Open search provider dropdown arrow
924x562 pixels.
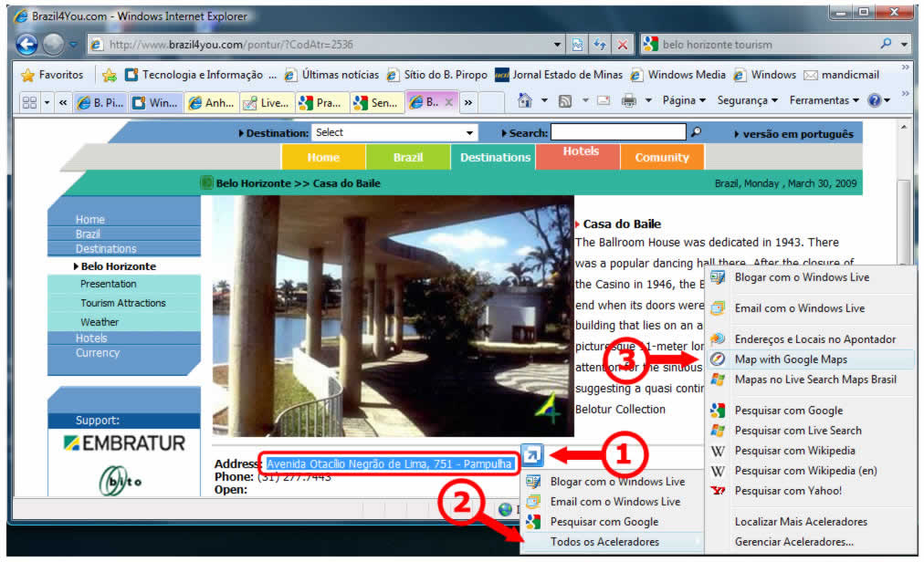(x=904, y=45)
